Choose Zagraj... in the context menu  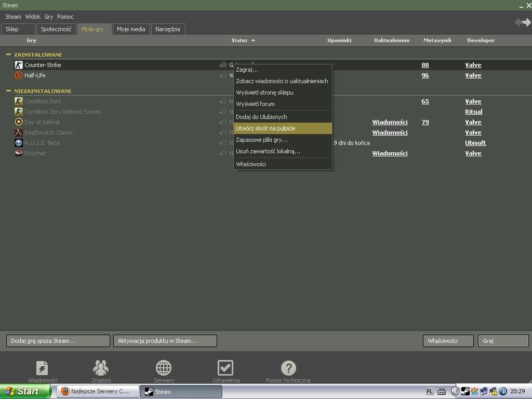[283, 70]
